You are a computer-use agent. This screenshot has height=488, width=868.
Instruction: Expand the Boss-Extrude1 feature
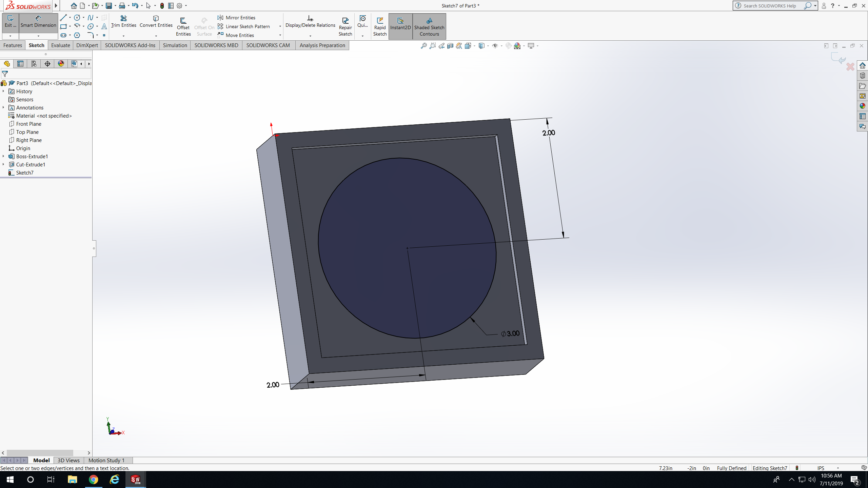(3, 157)
